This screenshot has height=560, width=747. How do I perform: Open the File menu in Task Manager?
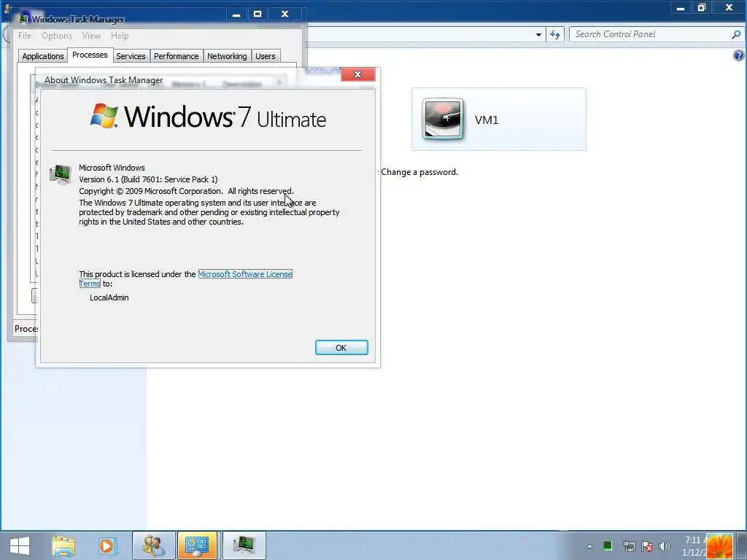pyautogui.click(x=25, y=36)
